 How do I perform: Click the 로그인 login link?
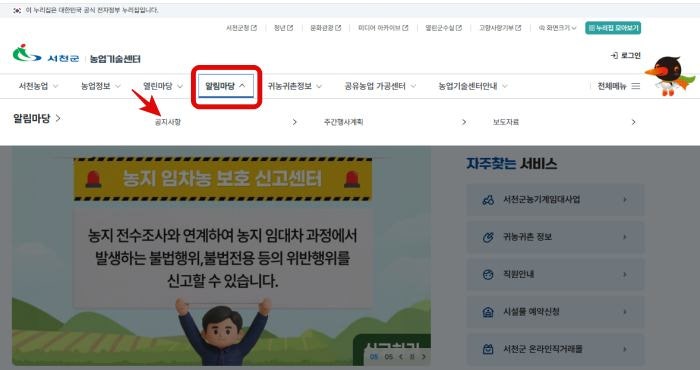tap(625, 56)
